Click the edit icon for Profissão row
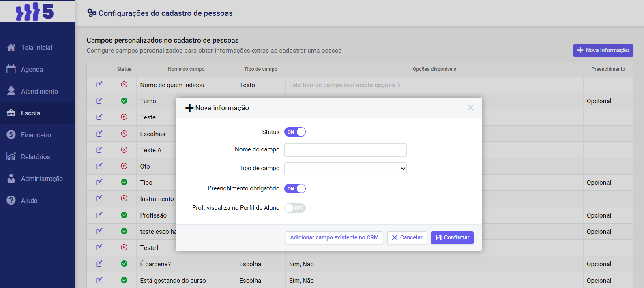This screenshot has width=644, height=288. tap(99, 215)
